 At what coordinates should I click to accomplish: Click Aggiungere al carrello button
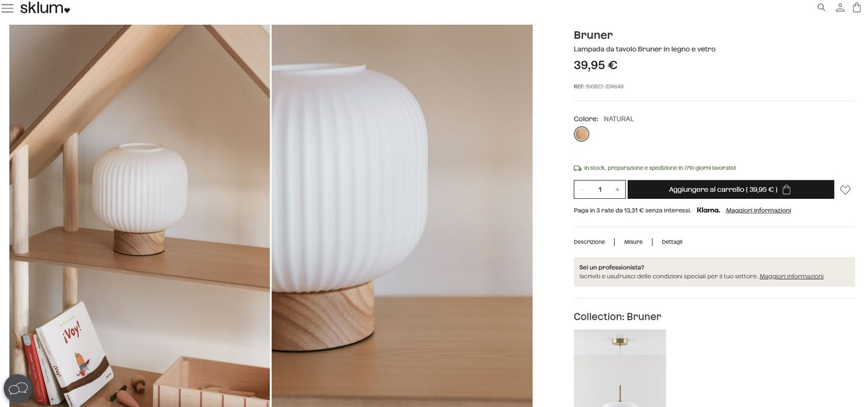click(x=731, y=190)
